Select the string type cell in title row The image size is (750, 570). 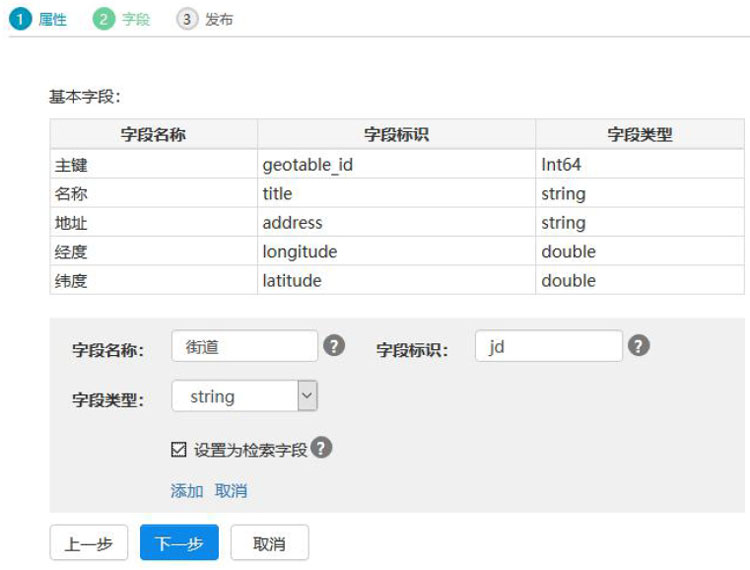coord(640,194)
